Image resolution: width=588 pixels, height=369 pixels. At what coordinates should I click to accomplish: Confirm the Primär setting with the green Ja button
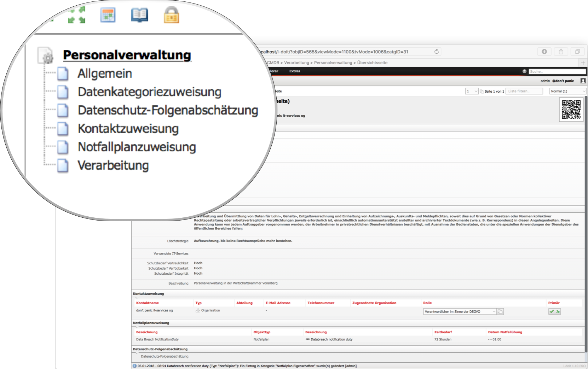(x=554, y=311)
